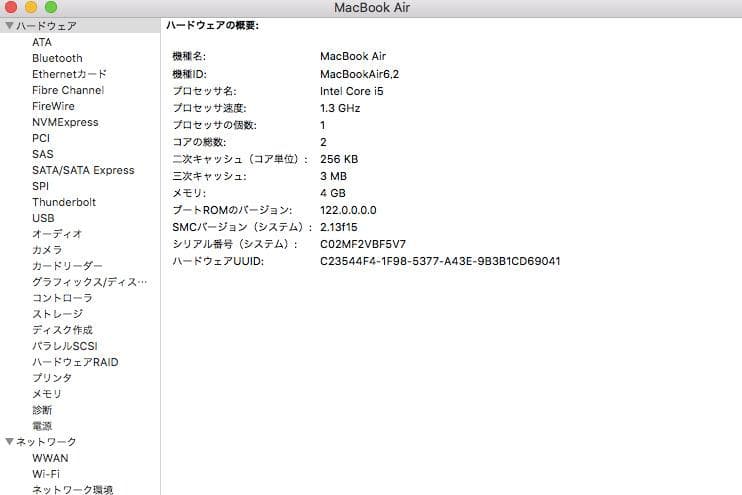Open the Wi-Fi network entry
The width and height of the screenshot is (742, 495).
click(46, 474)
